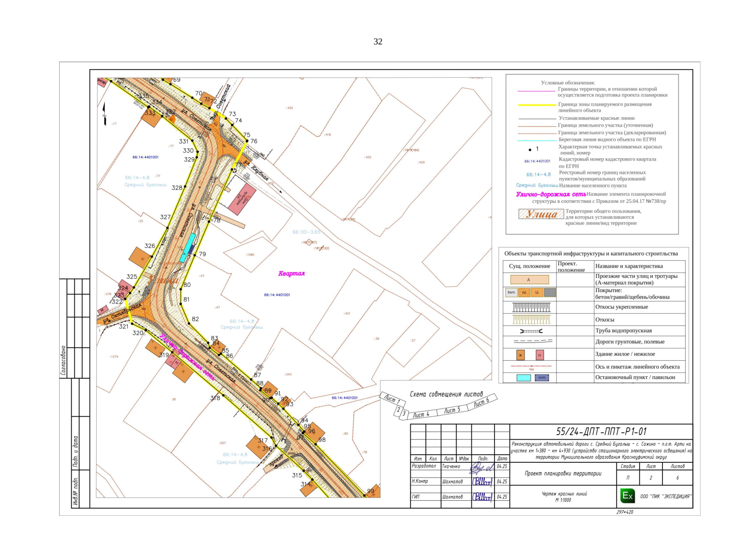Click the red axis and picket line symbol
This screenshot has height=535, width=756.
tap(531, 366)
